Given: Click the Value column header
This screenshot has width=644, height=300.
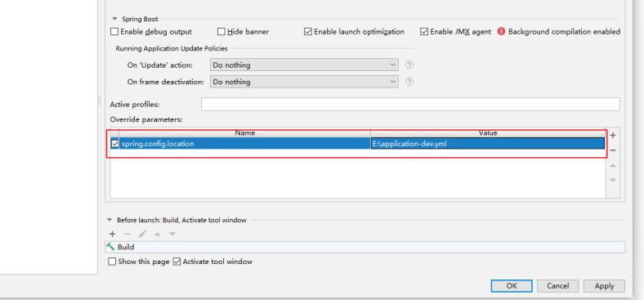Looking at the screenshot, I should [x=488, y=133].
